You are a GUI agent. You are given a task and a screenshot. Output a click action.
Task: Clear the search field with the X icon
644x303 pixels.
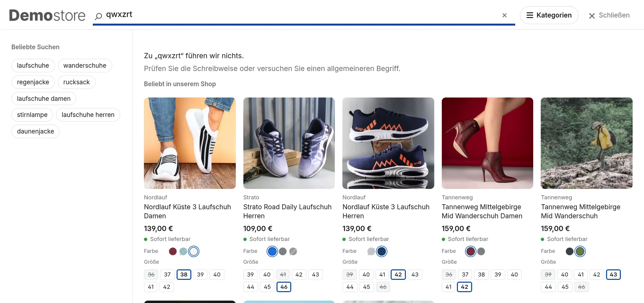504,15
